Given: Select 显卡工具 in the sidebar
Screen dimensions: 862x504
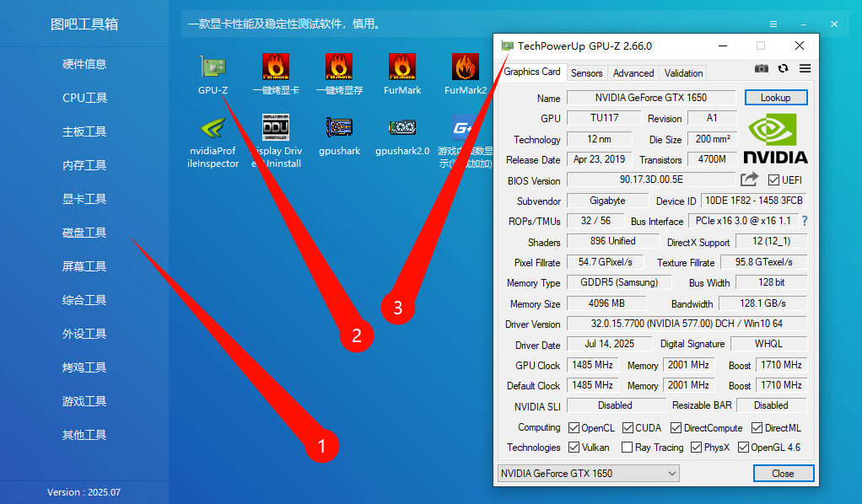Looking at the screenshot, I should click(84, 199).
